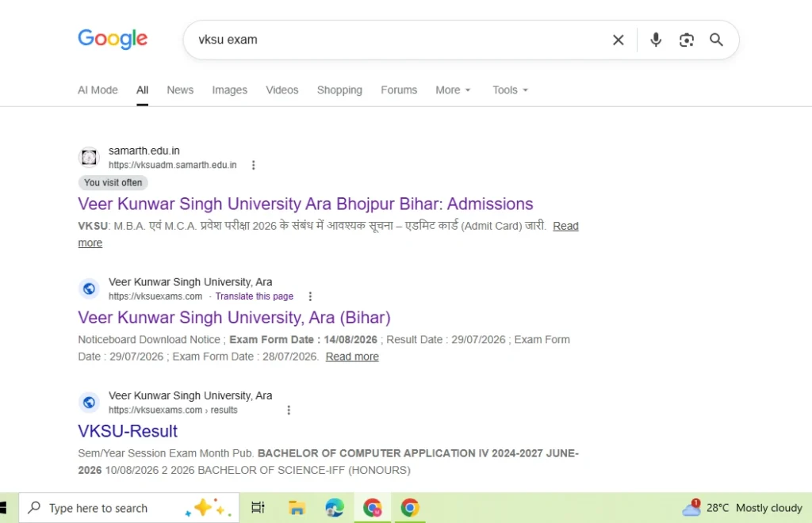The width and height of the screenshot is (812, 523).
Task: Switch to the Shopping tab
Action: click(x=339, y=90)
